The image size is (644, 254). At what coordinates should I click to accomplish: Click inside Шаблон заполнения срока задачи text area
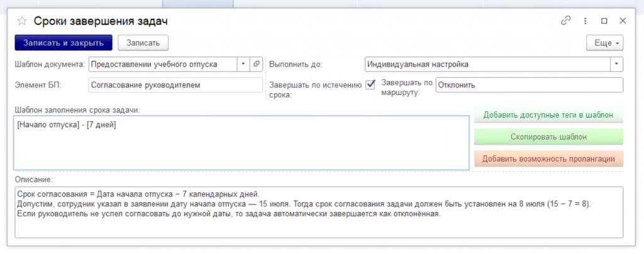pos(241,143)
